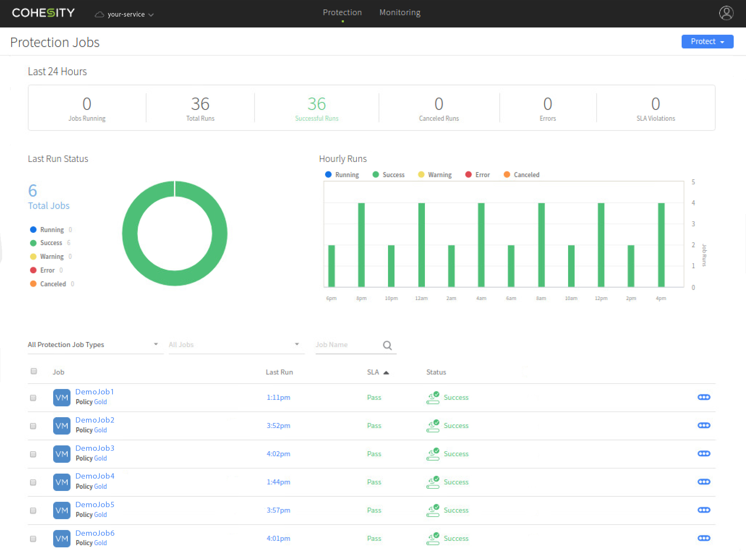Screen dimensions: 746x560
Task: Open the Job Name search icon
Action: (x=387, y=345)
